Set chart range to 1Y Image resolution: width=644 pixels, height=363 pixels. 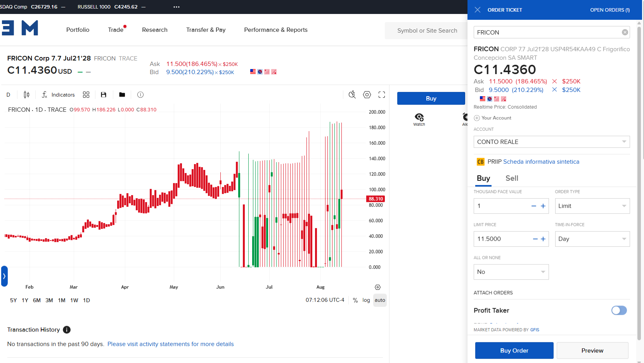click(25, 300)
